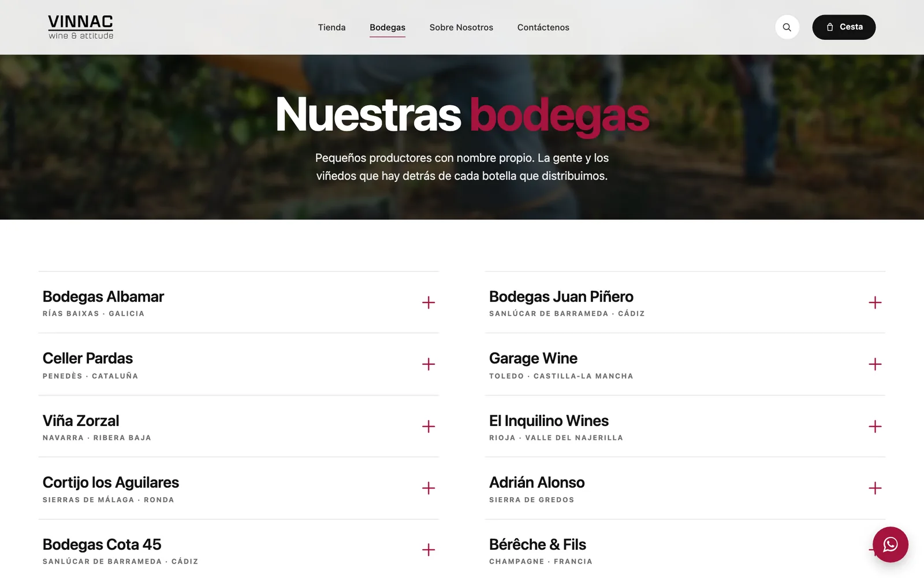Expand Bodegas Albamar with plus icon

pyautogui.click(x=429, y=303)
